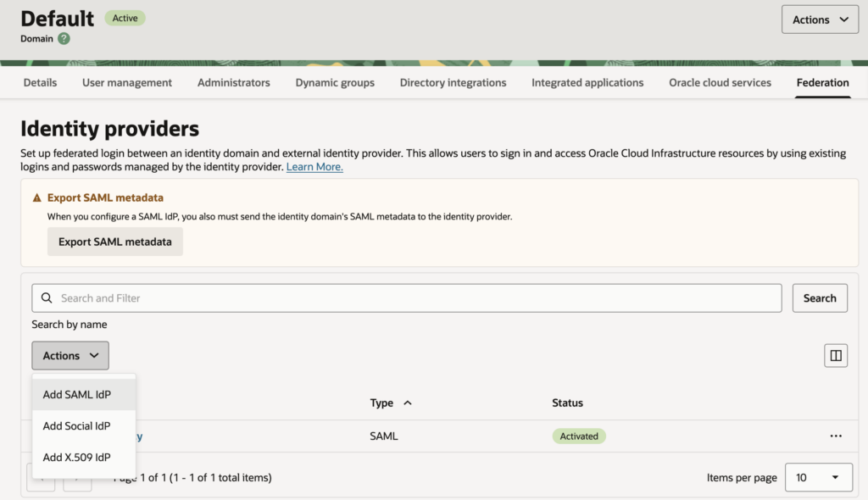Open the Dynamic groups tab
Screen dimensions: 868x500
click(x=335, y=83)
